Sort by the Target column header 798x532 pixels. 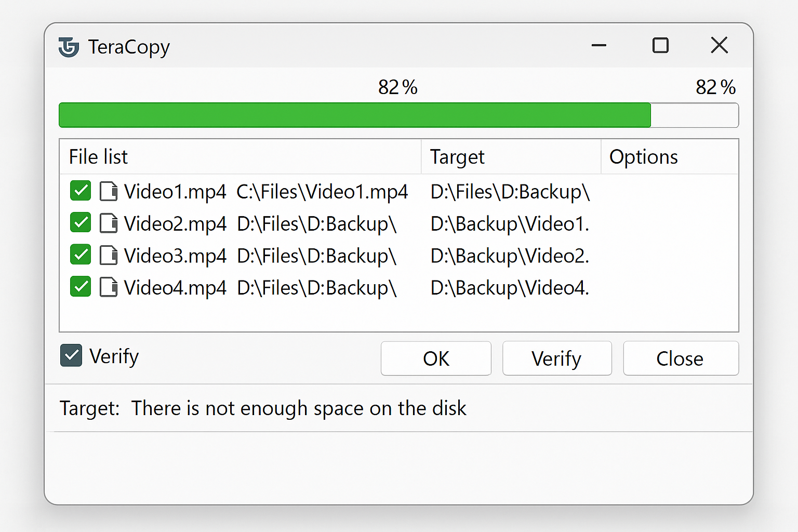[457, 156]
